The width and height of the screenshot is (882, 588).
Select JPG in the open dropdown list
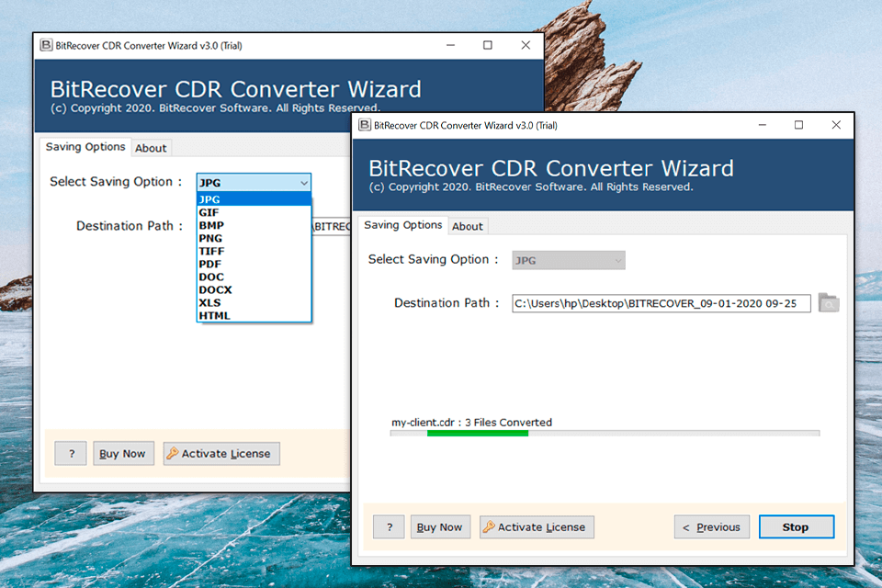click(254, 199)
